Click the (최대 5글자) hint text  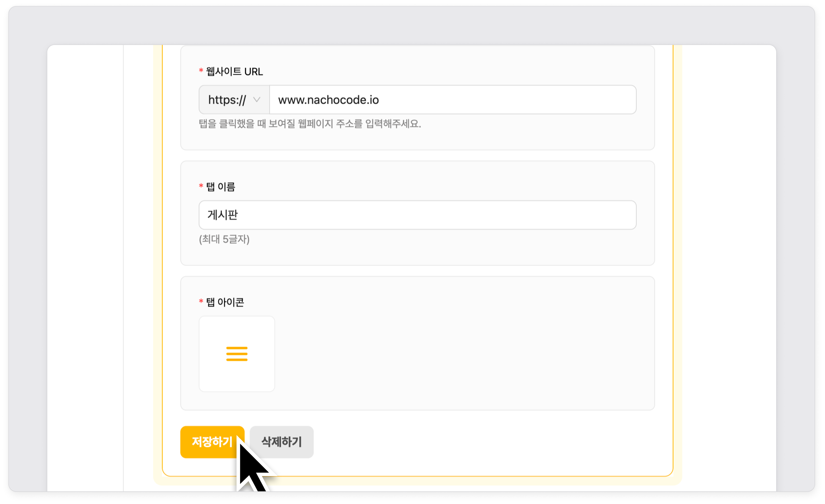(224, 239)
